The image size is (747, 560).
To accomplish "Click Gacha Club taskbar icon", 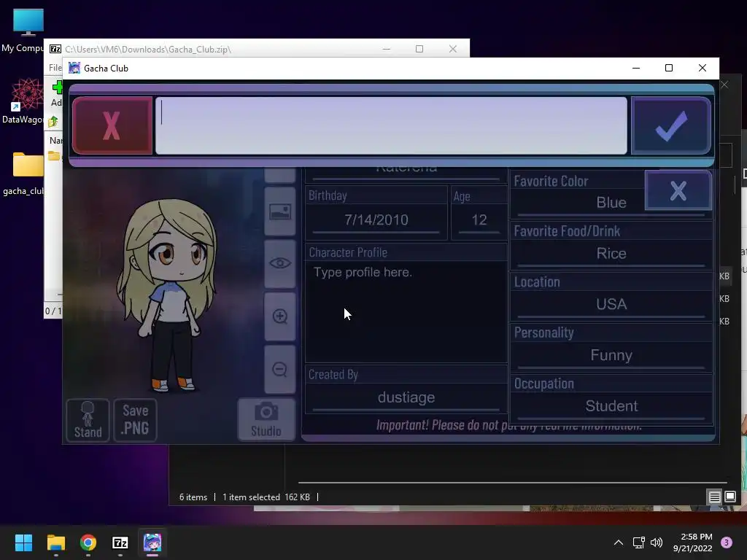I will (x=152, y=542).
